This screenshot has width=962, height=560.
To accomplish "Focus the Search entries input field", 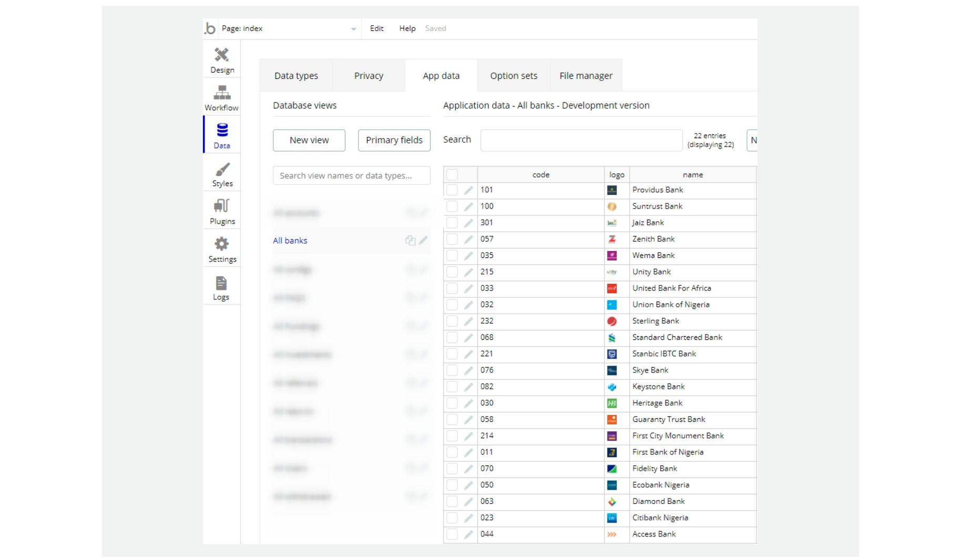I will [x=581, y=140].
